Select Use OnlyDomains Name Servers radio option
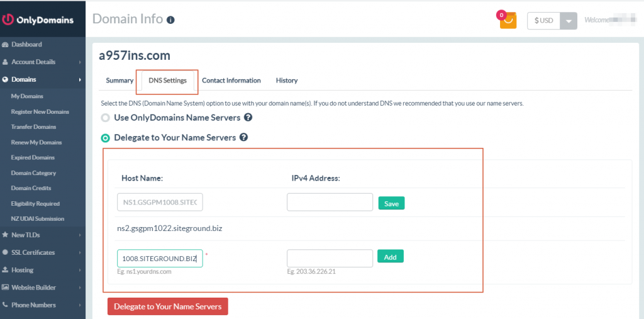 [x=106, y=118]
